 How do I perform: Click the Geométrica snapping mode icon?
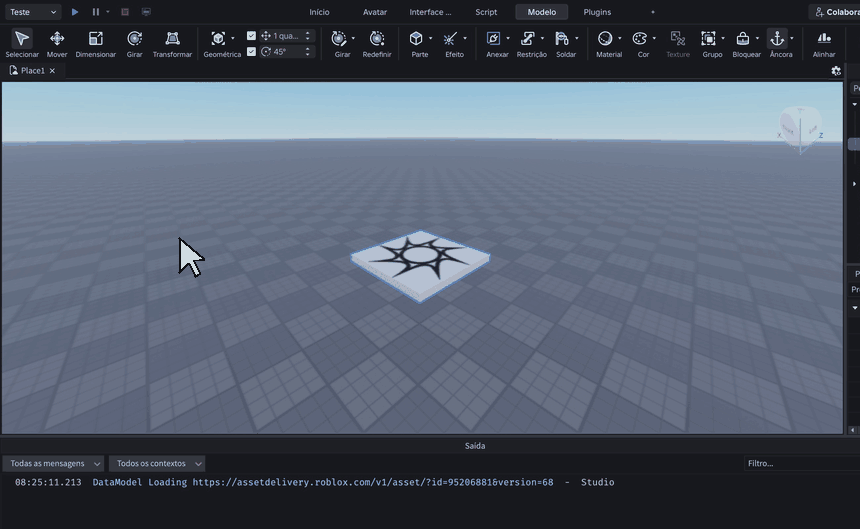click(x=218, y=38)
